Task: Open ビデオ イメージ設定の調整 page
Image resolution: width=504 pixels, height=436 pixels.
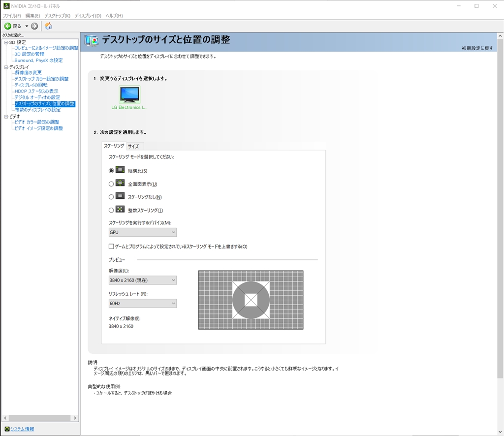Action: tap(38, 128)
